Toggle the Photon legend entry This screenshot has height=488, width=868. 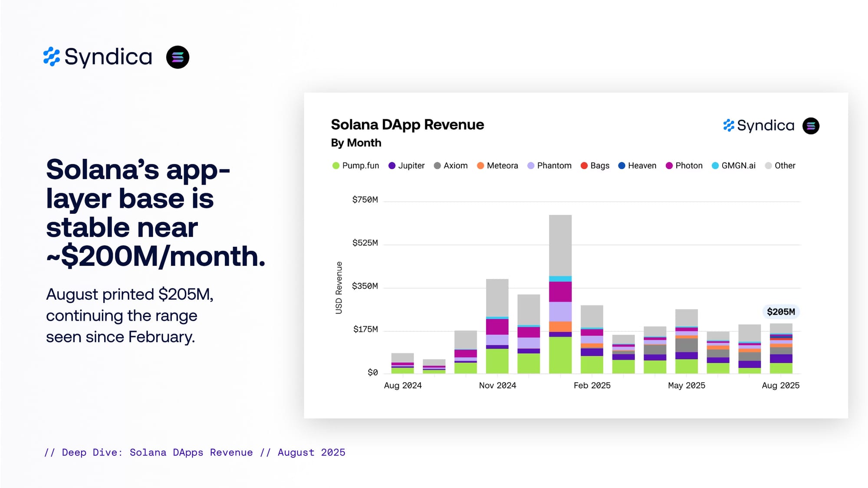(684, 166)
